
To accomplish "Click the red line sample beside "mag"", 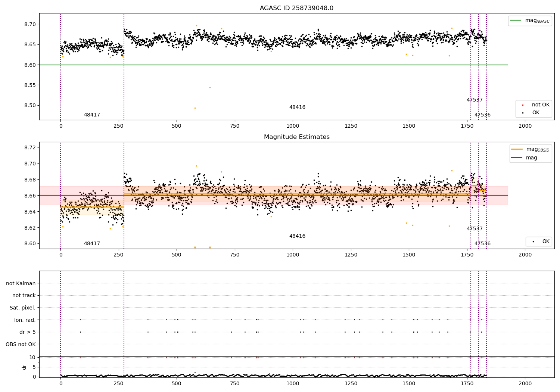I will pyautogui.click(x=517, y=158).
